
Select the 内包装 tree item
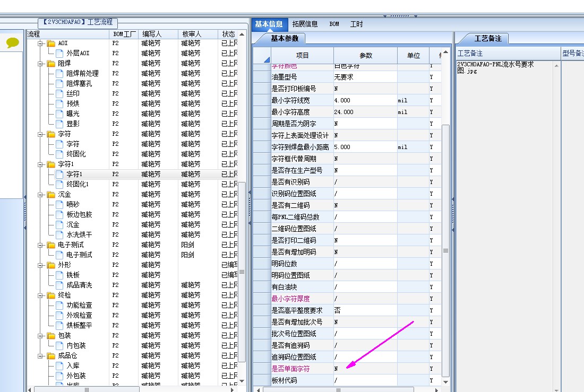pyautogui.click(x=76, y=345)
